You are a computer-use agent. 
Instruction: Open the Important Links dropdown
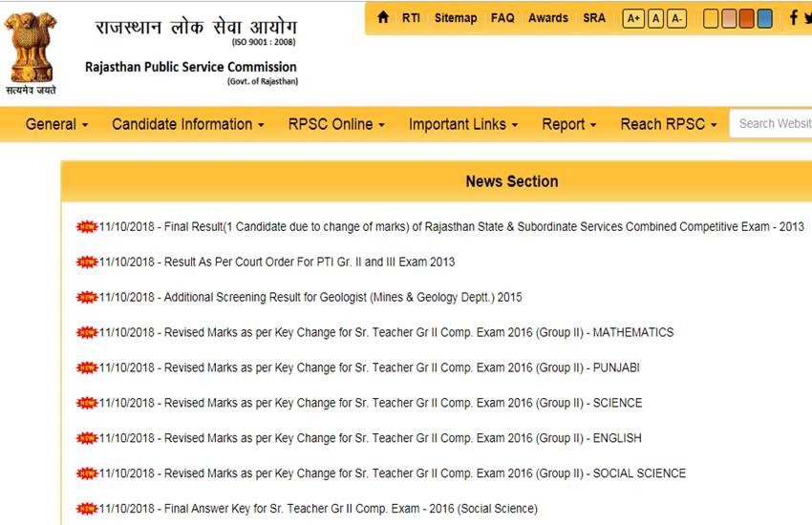(x=463, y=124)
